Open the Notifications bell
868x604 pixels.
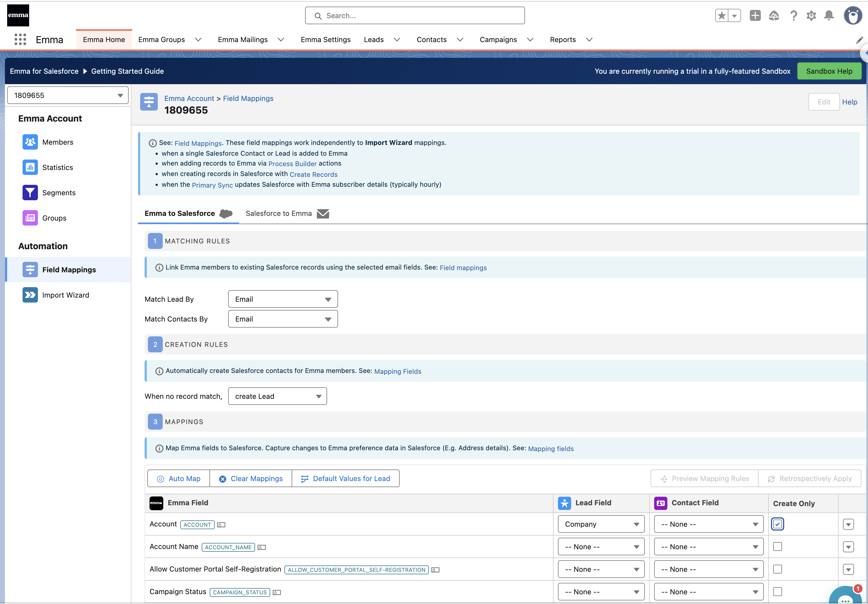(x=829, y=15)
